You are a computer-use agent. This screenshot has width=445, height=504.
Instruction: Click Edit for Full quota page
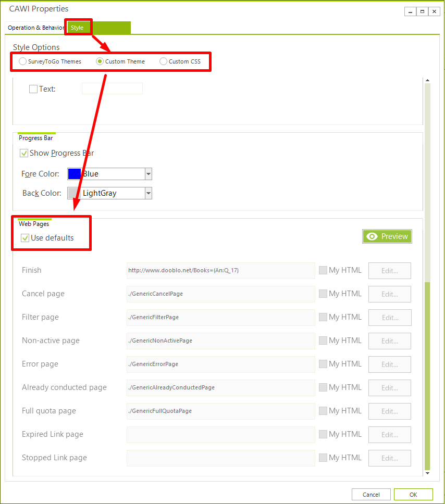pos(390,411)
